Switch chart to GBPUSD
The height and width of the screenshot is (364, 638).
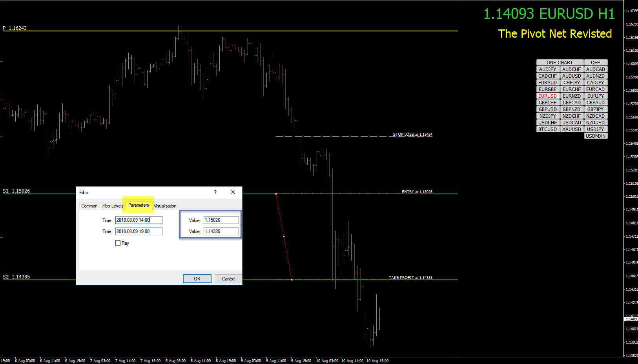548,109
